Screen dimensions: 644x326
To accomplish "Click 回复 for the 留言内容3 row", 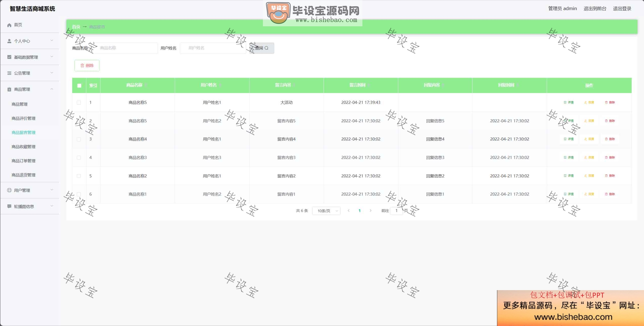I will coord(589,157).
